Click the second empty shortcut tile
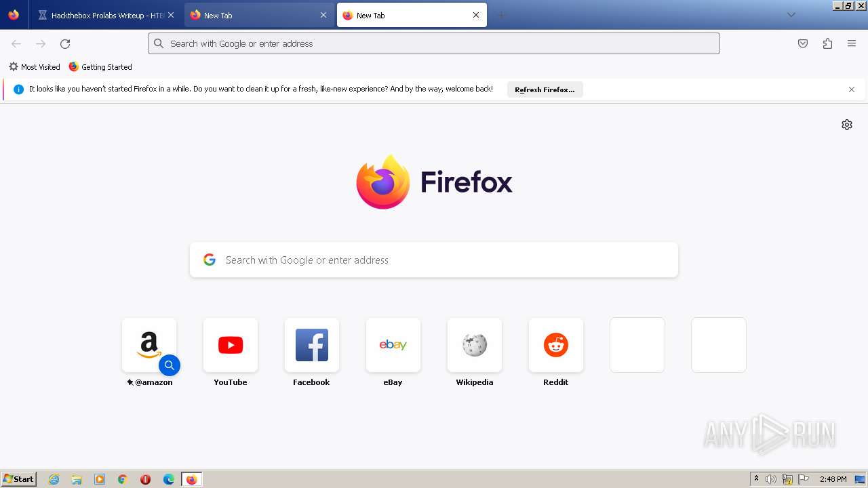The height and width of the screenshot is (488, 868). coord(719,345)
